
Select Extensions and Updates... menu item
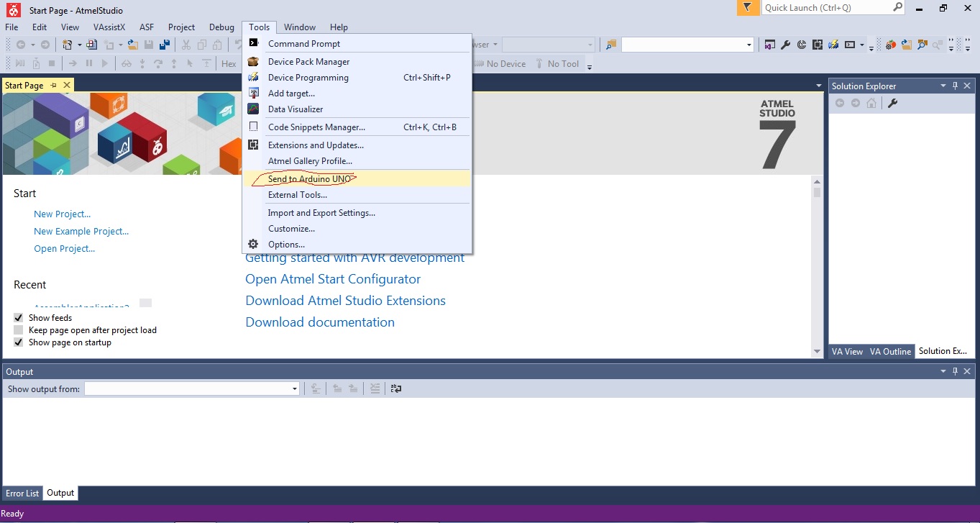[x=357, y=145]
